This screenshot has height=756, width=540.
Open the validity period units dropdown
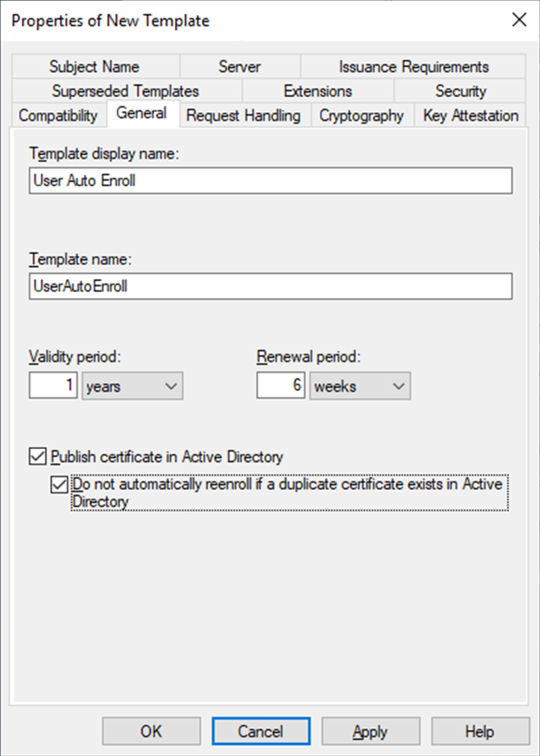coord(133,386)
